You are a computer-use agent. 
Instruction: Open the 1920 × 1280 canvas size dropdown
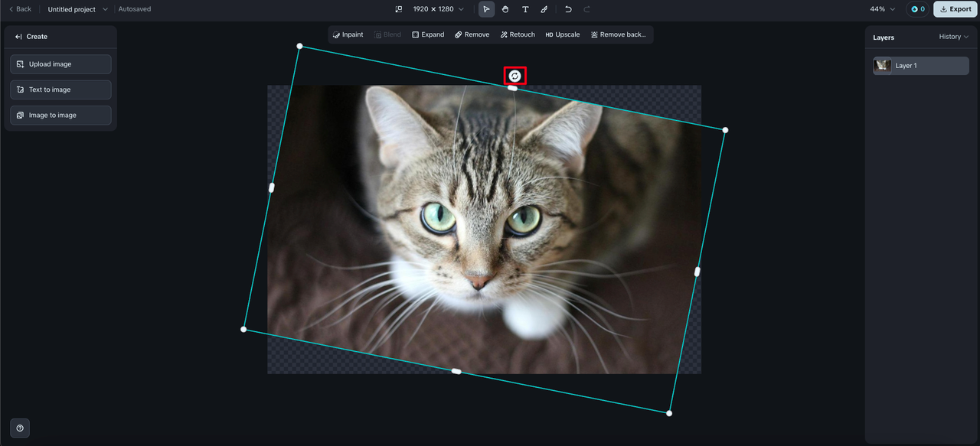pos(438,9)
